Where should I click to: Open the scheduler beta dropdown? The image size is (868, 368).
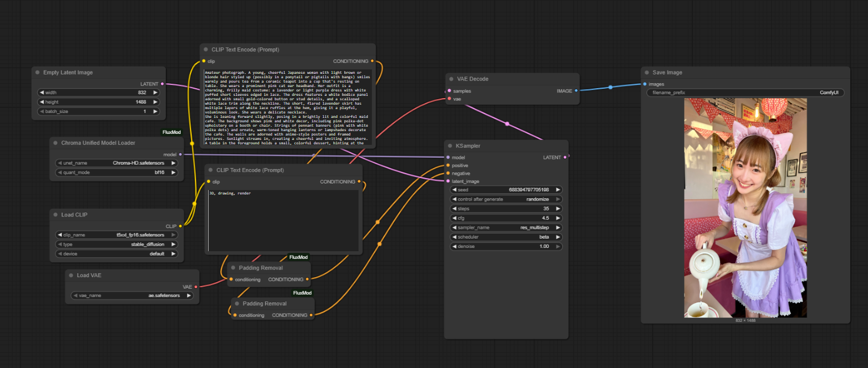pos(506,237)
